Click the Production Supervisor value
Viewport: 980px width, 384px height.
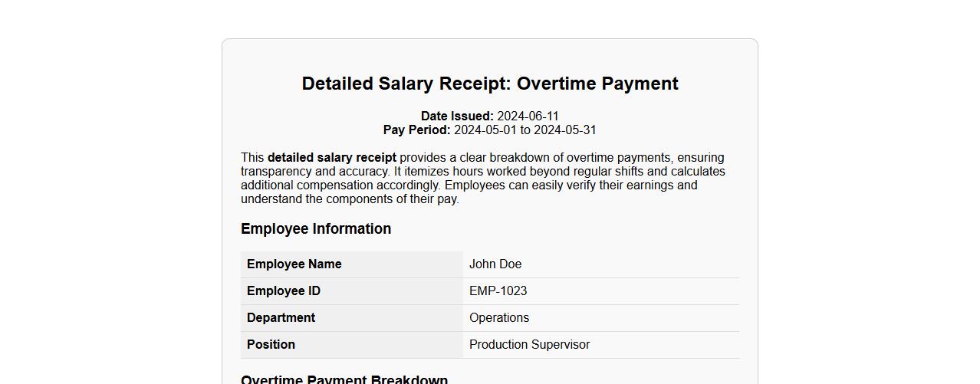click(x=530, y=345)
